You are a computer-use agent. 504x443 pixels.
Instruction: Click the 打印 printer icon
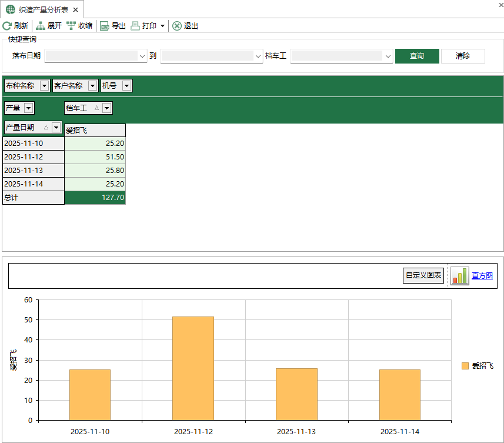[135, 26]
